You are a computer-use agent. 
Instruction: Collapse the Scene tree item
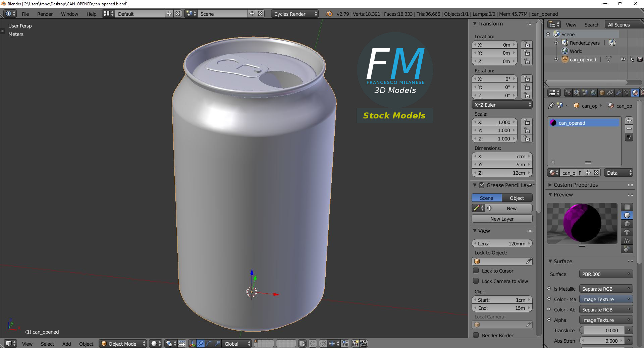(x=548, y=34)
